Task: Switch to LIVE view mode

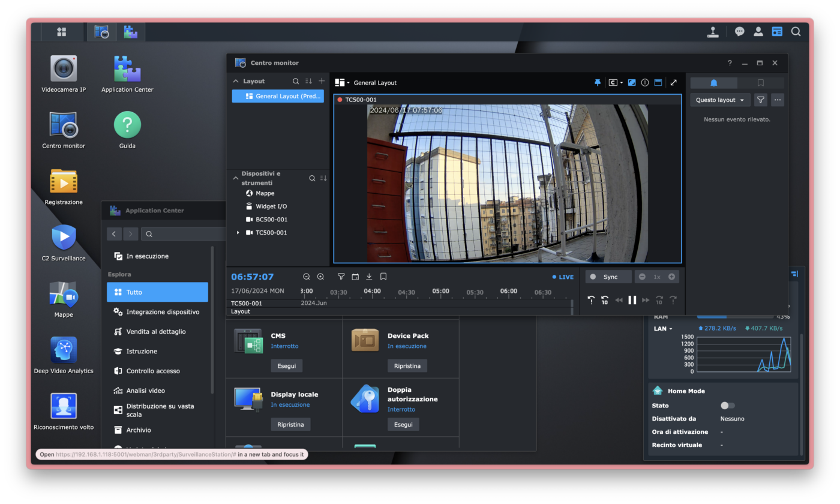Action: 563,277
